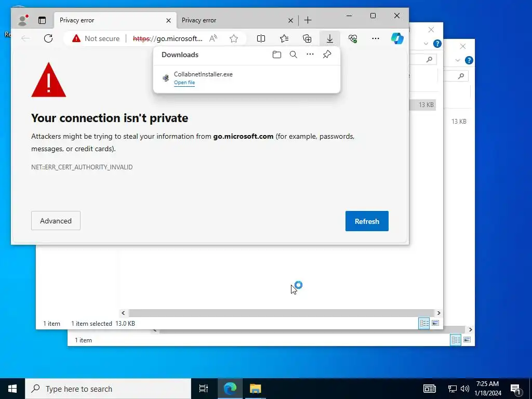
Task: Click search box in rear Explorer window
Action: 457,76
